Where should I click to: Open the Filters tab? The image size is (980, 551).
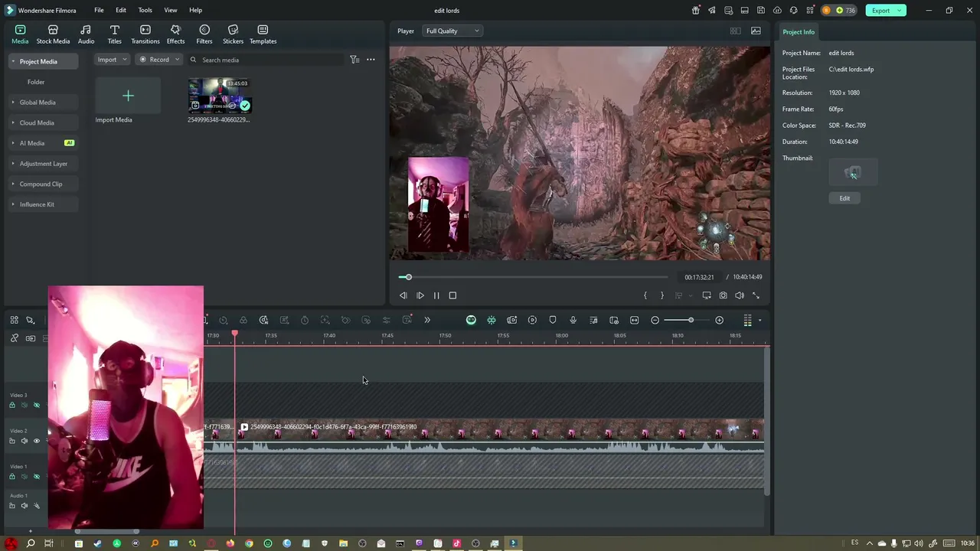[x=204, y=34]
